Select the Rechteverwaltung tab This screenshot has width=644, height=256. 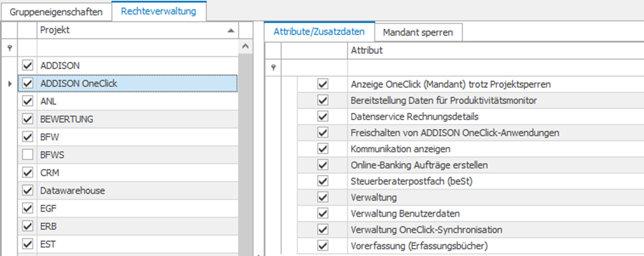pos(158,11)
